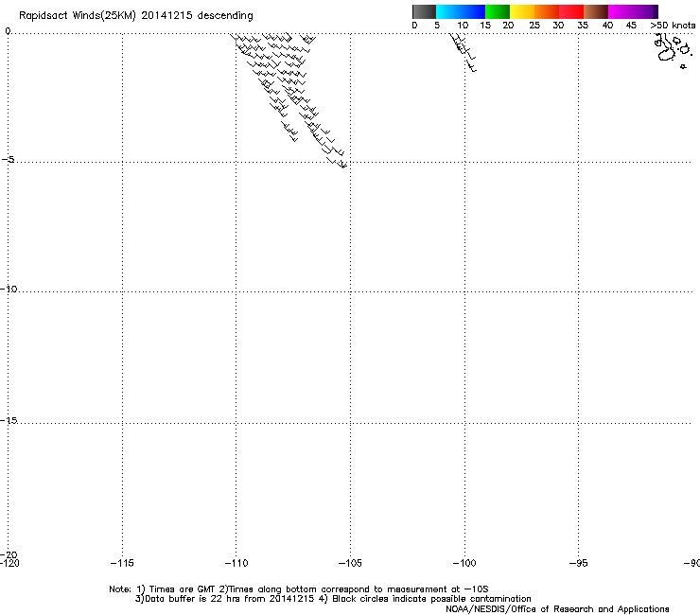Click the 'NOAA/NESDIS/Office of Research and Applications' credit

coord(557,609)
